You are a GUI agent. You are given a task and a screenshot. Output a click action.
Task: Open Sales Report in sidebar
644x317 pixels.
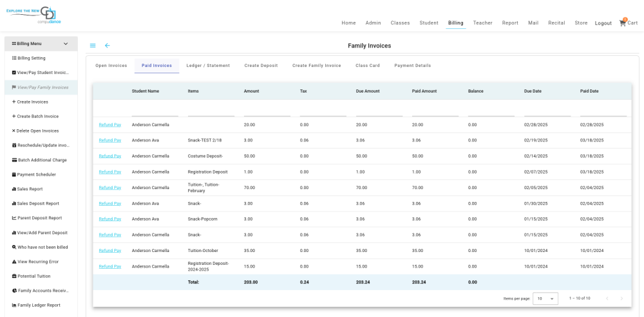coord(41,189)
